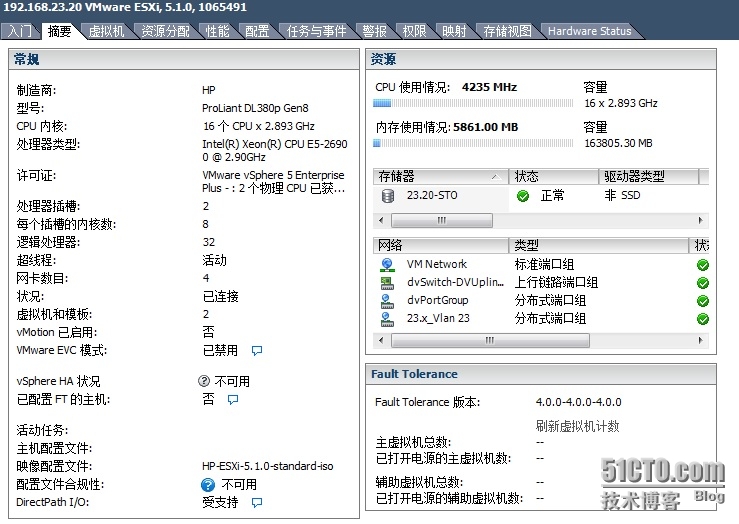Image resolution: width=739 pixels, height=524 pixels.
Task: Select the 23.x_Vlan 23 row
Action: 542,319
